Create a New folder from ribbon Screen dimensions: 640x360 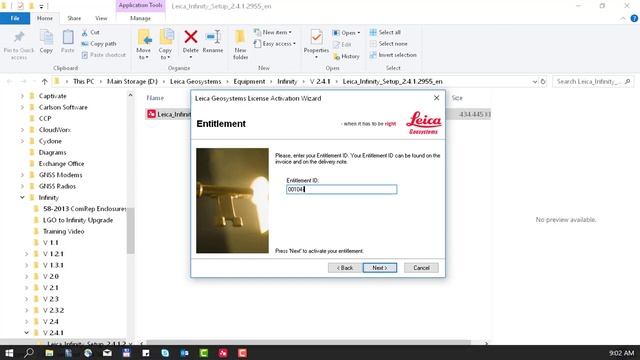[x=240, y=45]
